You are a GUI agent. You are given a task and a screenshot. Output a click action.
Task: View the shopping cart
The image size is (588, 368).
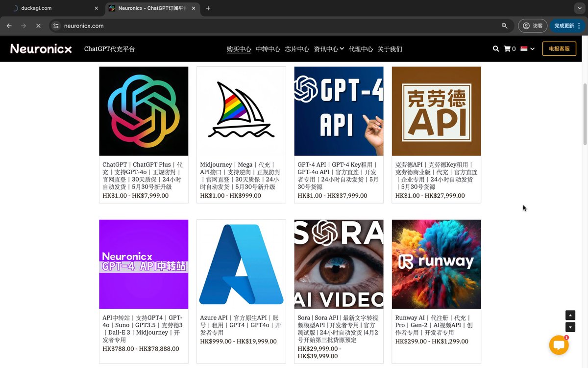(508, 49)
